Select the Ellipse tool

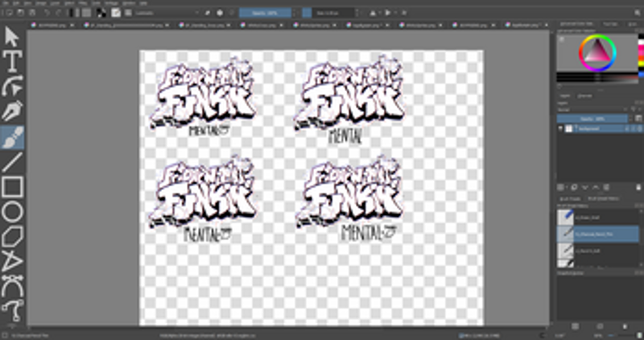[x=12, y=212]
